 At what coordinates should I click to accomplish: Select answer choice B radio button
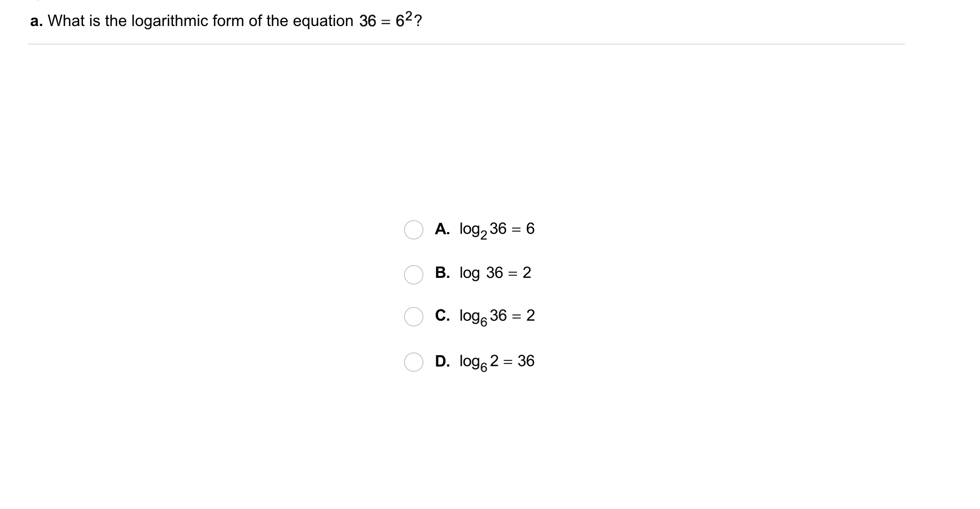414,274
